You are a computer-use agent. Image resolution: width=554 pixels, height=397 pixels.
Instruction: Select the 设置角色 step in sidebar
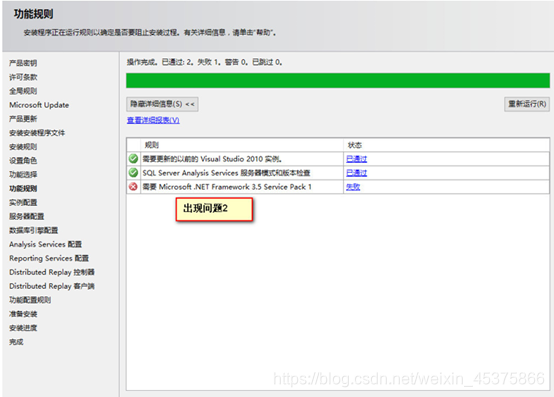coord(23,160)
